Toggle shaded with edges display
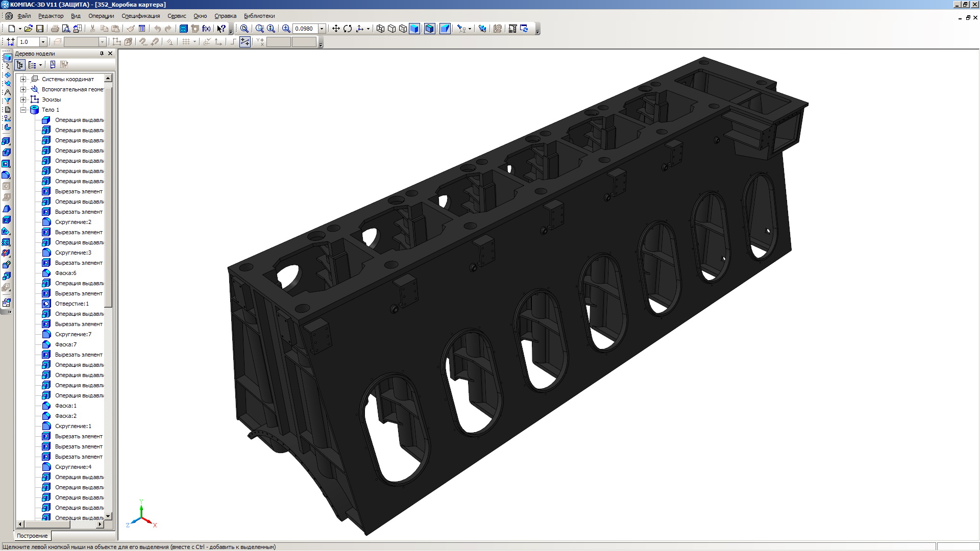Viewport: 980px width, 551px height. [430, 29]
